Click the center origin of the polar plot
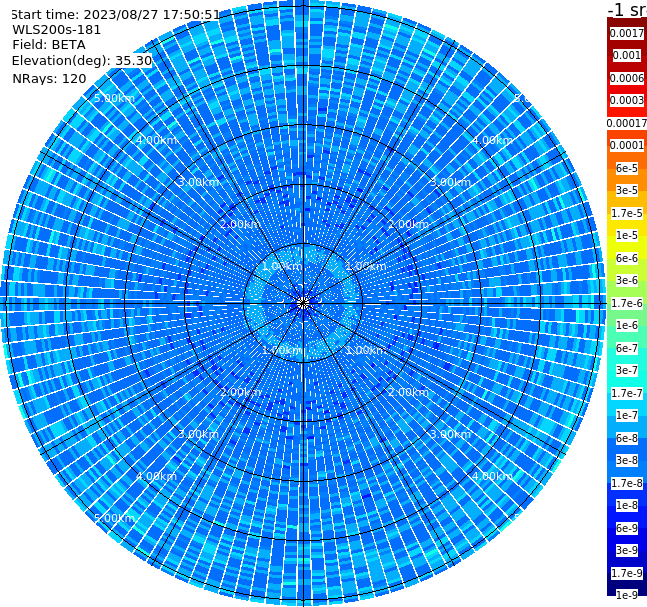Screen dimensions: 647x607 (303, 303)
